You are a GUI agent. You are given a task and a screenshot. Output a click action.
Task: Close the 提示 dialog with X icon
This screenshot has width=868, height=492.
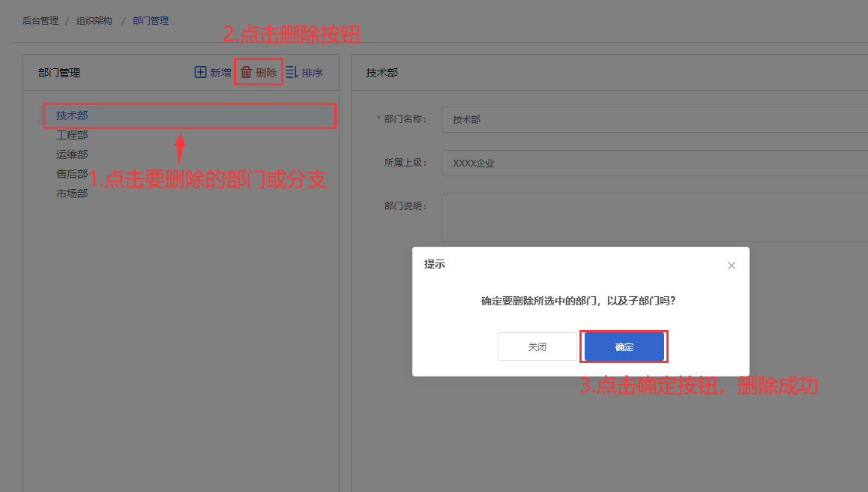coord(732,265)
